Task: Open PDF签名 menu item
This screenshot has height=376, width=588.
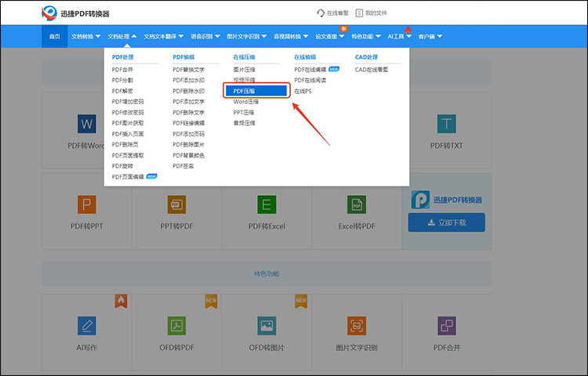Action: [x=183, y=166]
